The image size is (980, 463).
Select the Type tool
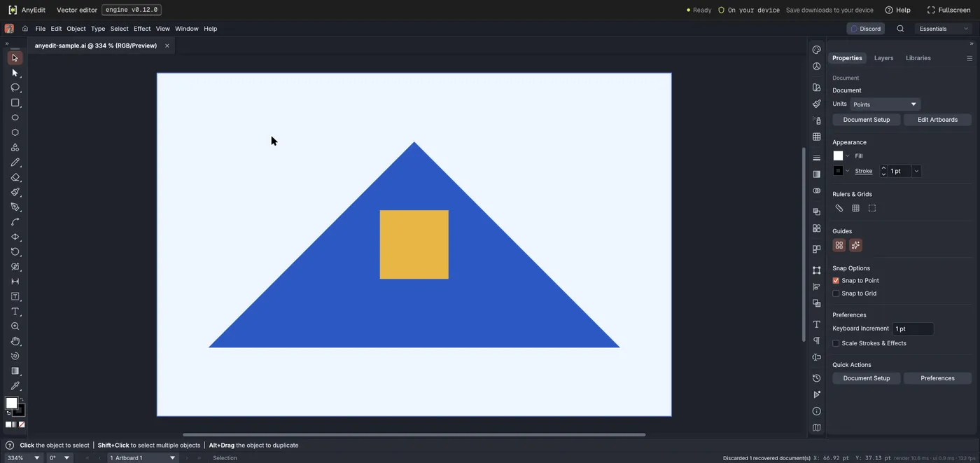coord(15,311)
